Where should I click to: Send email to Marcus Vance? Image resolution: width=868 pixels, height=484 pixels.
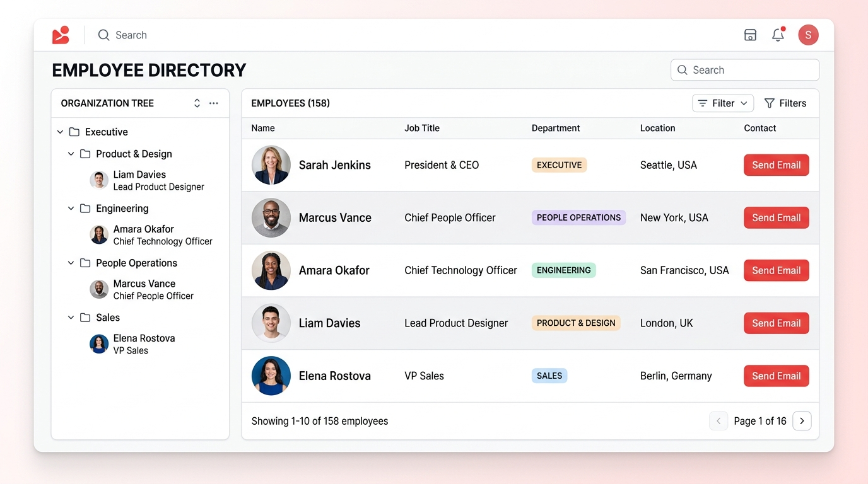coord(777,218)
